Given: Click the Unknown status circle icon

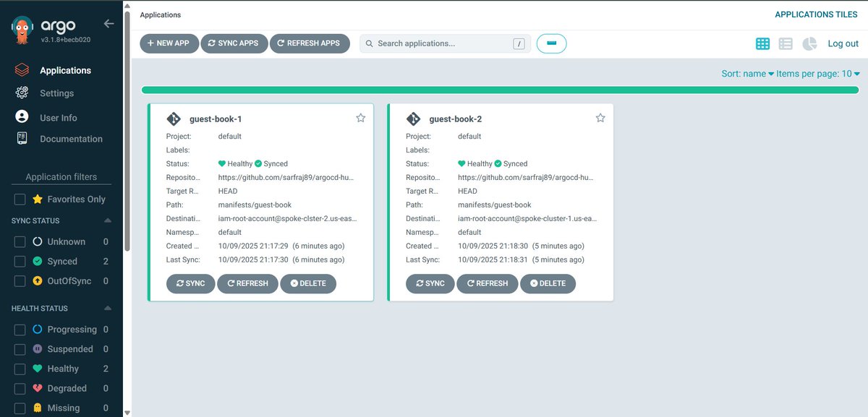Looking at the screenshot, I should (x=38, y=241).
